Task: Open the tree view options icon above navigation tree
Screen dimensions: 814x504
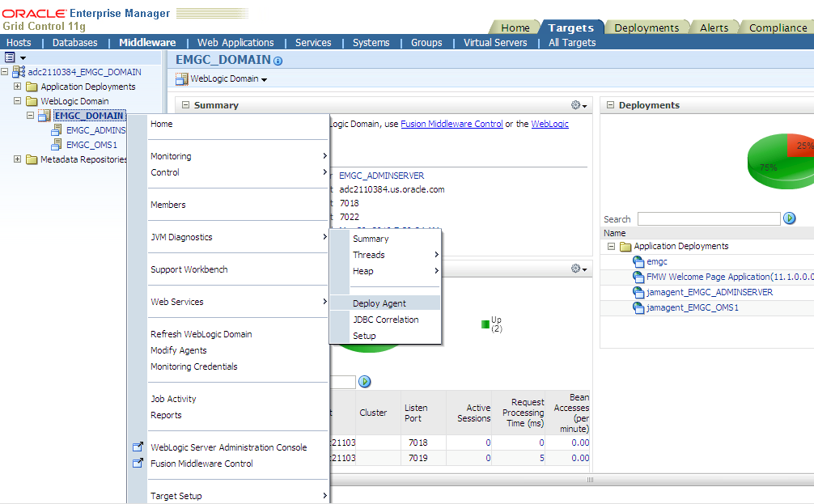Action: pos(15,57)
